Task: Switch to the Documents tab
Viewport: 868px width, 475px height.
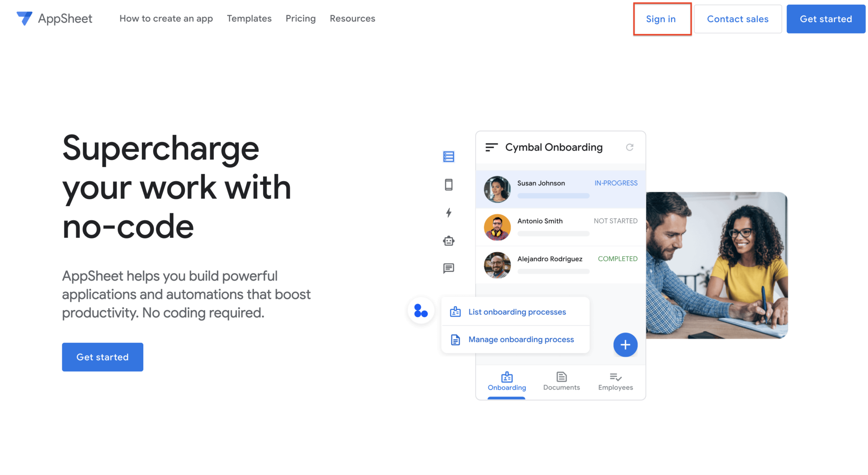Action: pyautogui.click(x=561, y=381)
